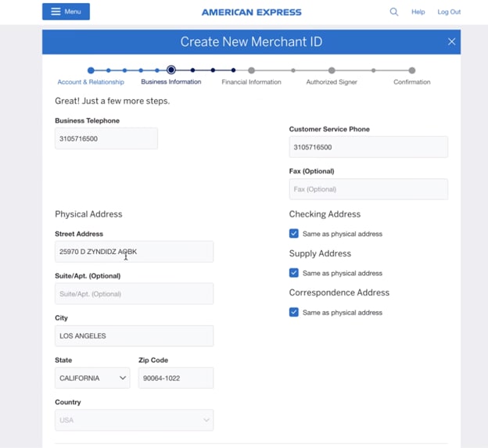
Task: Click the Log Out link
Action: pyautogui.click(x=449, y=12)
